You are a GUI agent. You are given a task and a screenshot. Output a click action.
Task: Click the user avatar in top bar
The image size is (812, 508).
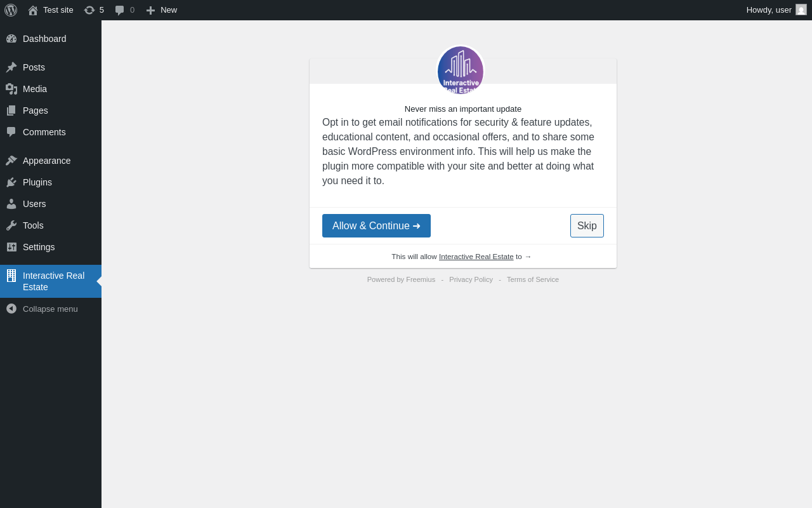tap(801, 10)
